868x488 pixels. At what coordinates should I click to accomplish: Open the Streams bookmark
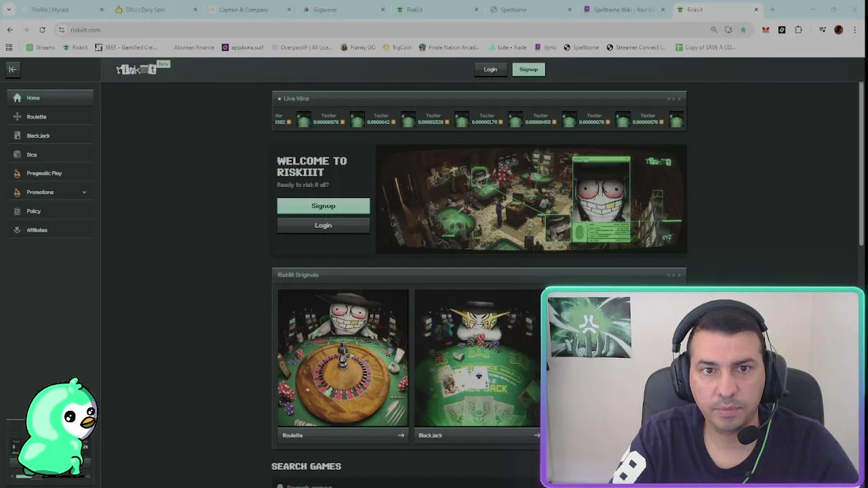click(x=41, y=47)
